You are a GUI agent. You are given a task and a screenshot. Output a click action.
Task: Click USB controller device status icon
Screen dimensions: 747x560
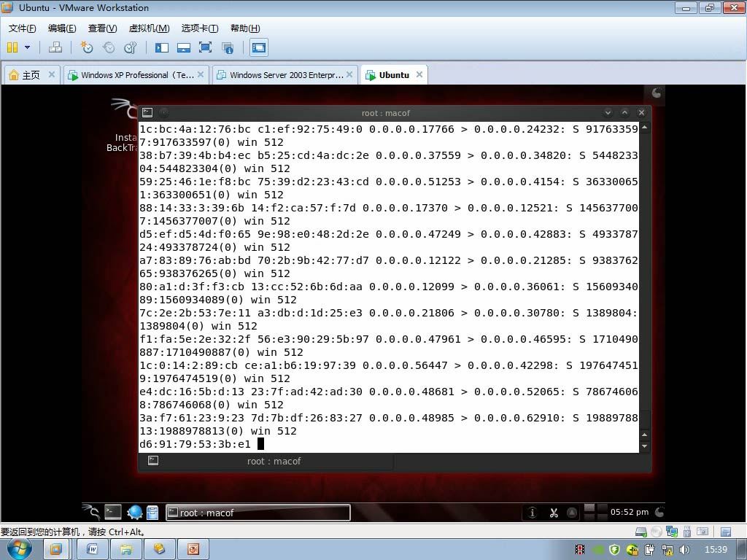[x=687, y=532]
